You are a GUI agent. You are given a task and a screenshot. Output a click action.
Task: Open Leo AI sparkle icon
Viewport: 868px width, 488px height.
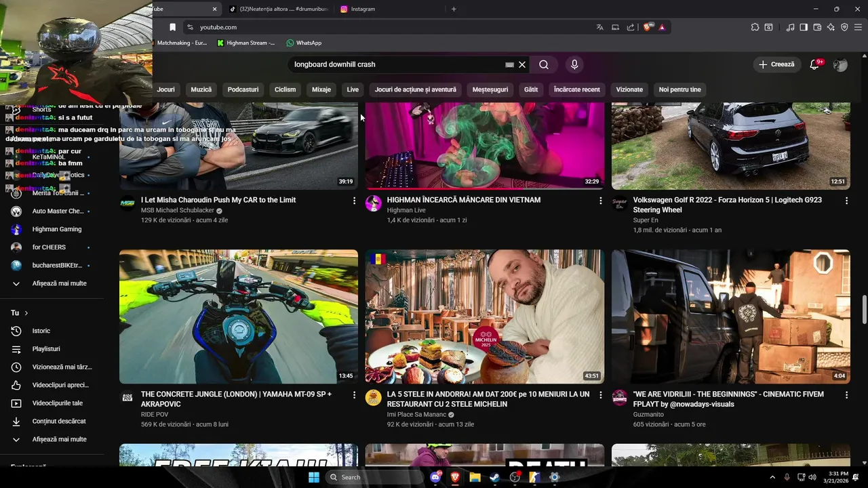click(x=831, y=27)
